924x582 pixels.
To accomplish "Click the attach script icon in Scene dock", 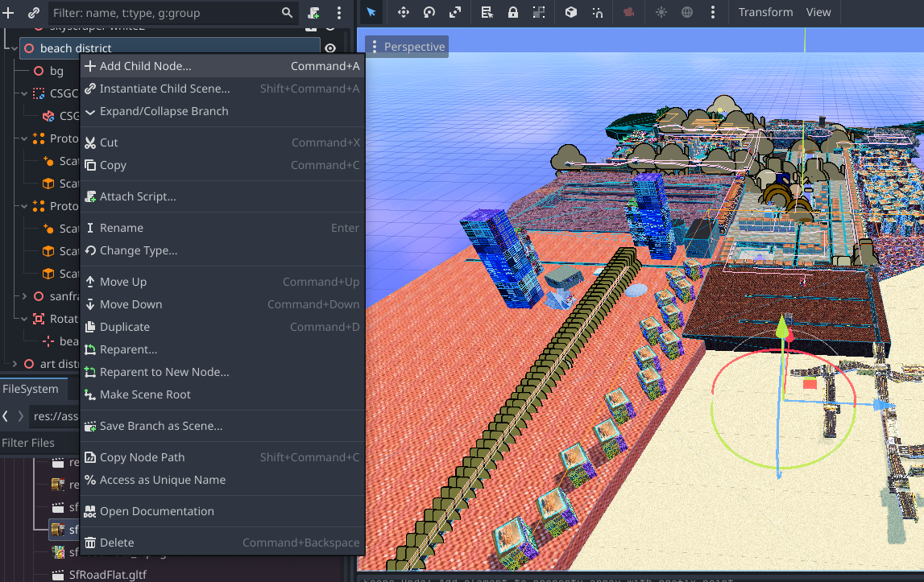I will pyautogui.click(x=314, y=12).
